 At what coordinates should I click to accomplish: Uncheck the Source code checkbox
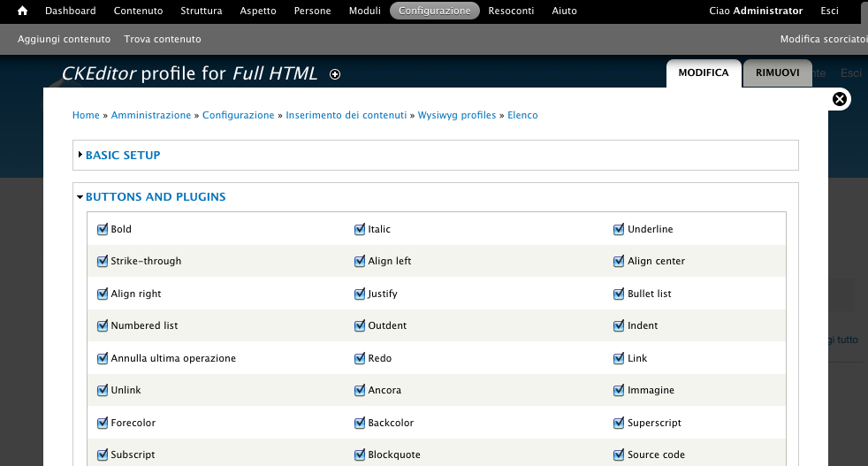click(x=619, y=455)
